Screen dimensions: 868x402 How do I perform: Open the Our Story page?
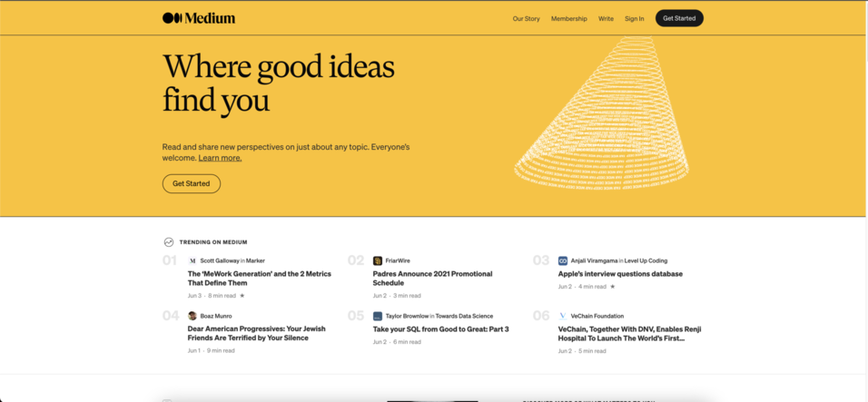click(526, 18)
